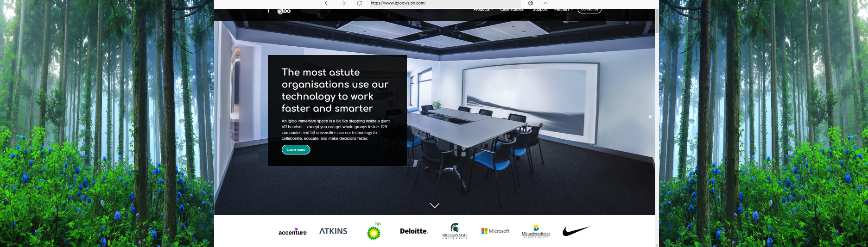Collapse the browser toolbar with up chevron
This screenshot has width=868, height=247.
click(545, 3)
